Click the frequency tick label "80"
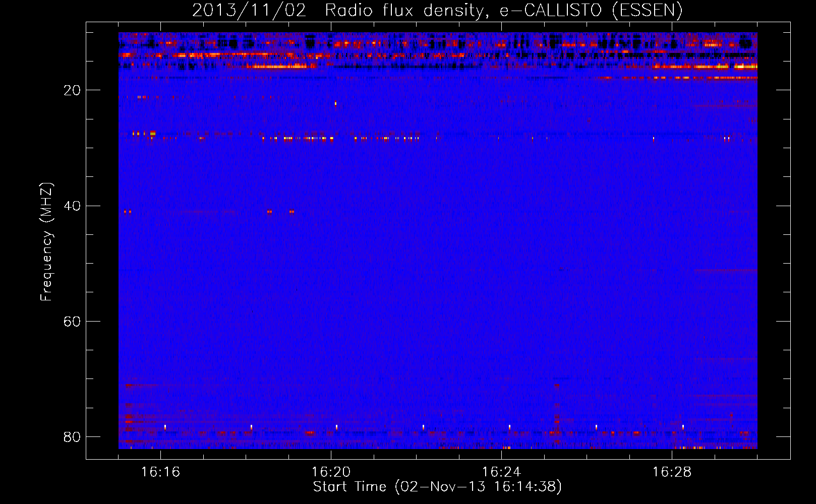The height and width of the screenshot is (504, 816). (x=72, y=436)
